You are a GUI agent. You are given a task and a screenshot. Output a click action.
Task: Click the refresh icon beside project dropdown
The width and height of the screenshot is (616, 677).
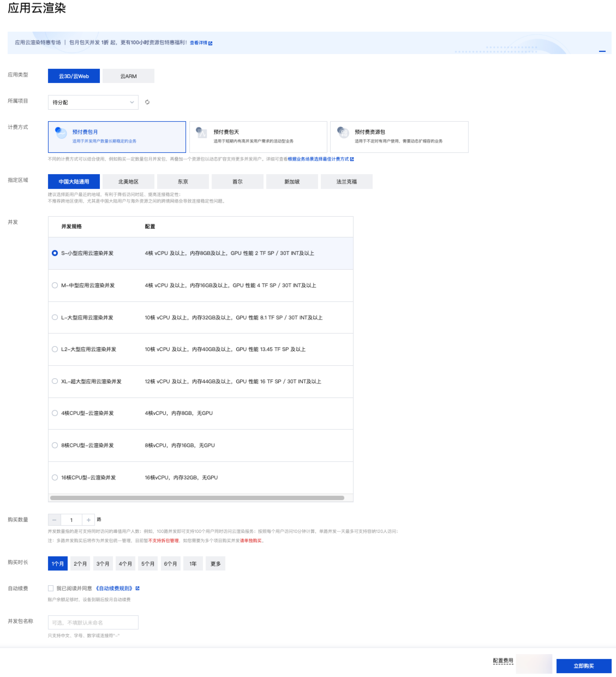pyautogui.click(x=147, y=102)
